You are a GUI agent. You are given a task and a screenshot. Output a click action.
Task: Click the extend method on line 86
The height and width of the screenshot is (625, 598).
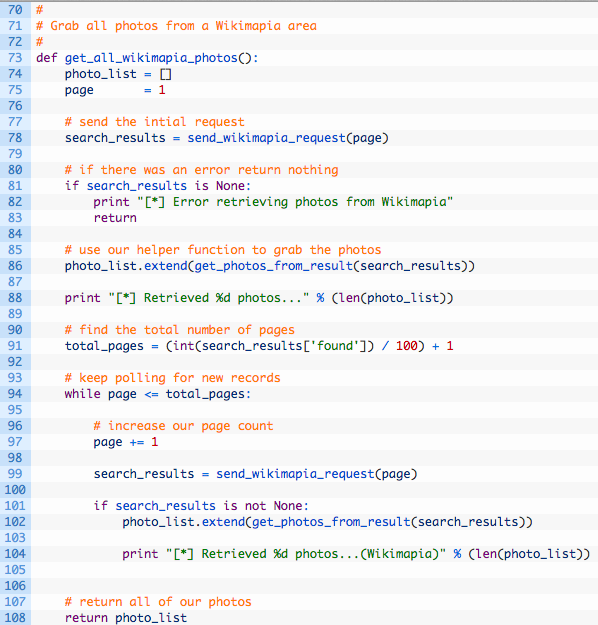pyautogui.click(x=165, y=266)
